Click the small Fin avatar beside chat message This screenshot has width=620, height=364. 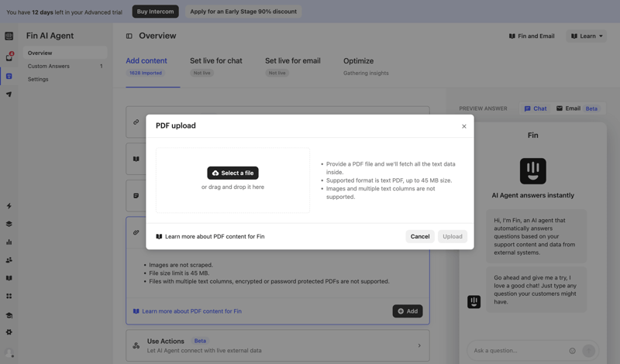tap(474, 302)
